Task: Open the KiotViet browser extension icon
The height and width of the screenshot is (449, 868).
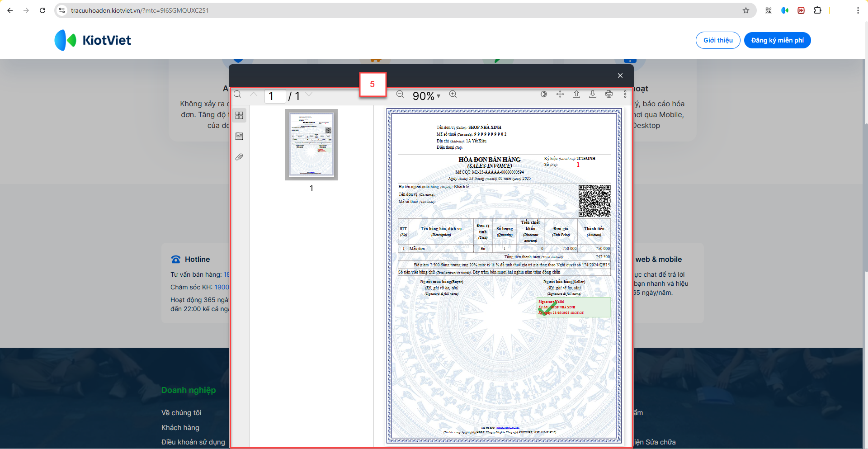Action: pos(785,10)
